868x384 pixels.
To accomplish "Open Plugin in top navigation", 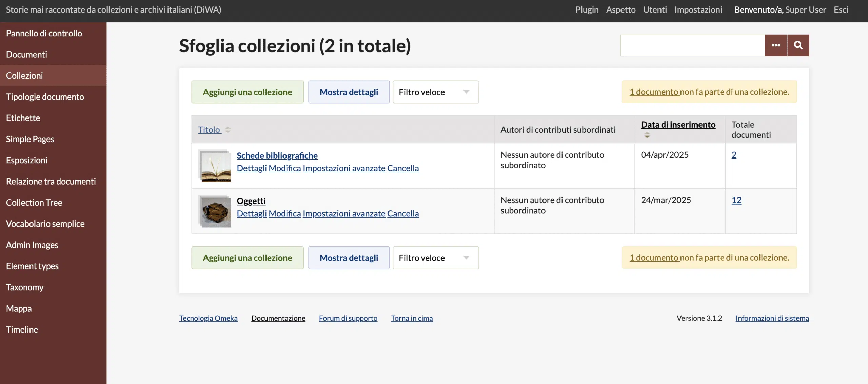I will tap(587, 10).
